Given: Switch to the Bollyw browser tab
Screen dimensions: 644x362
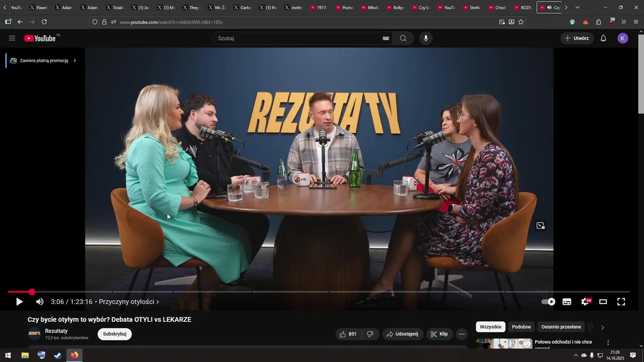Looking at the screenshot, I should point(395,8).
